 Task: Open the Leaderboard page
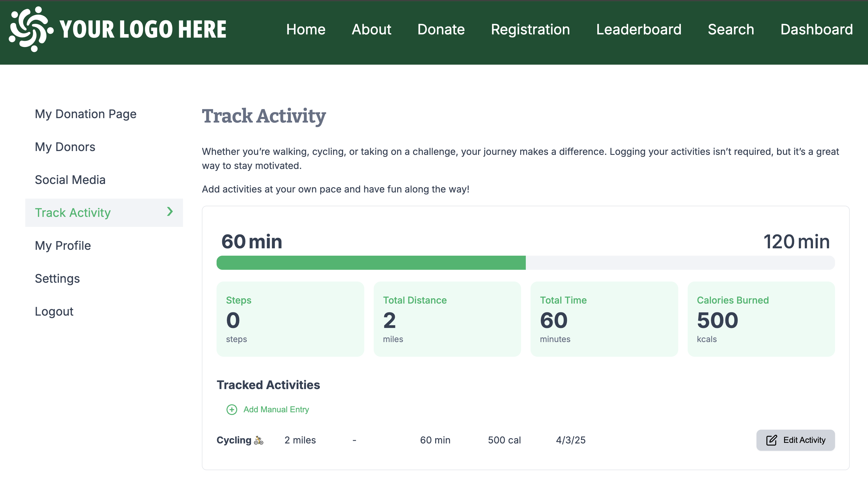coord(638,29)
